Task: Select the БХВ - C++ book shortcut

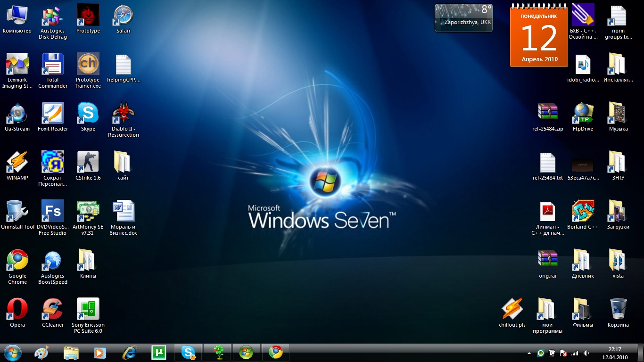Action: click(x=583, y=22)
